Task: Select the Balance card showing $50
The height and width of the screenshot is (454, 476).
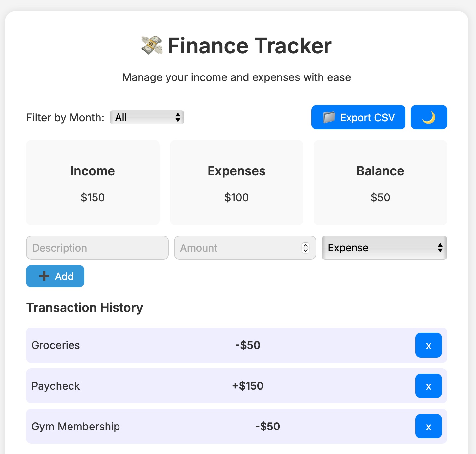Action: [380, 182]
